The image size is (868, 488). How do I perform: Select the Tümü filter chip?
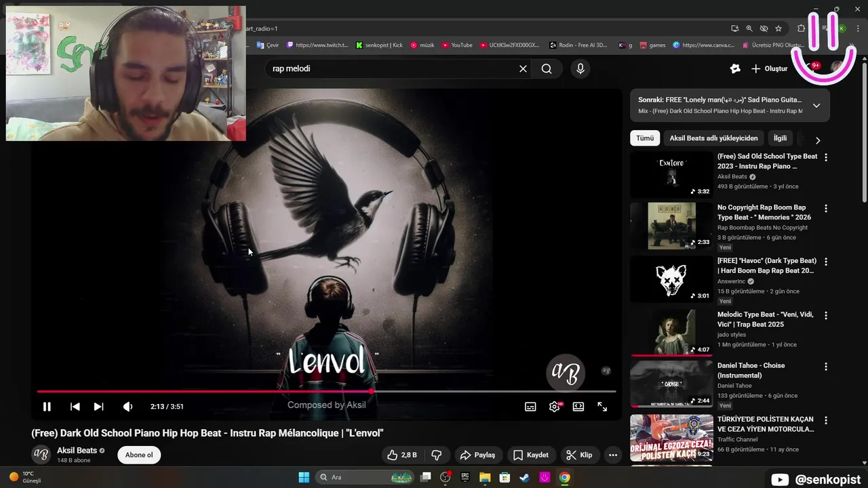645,138
